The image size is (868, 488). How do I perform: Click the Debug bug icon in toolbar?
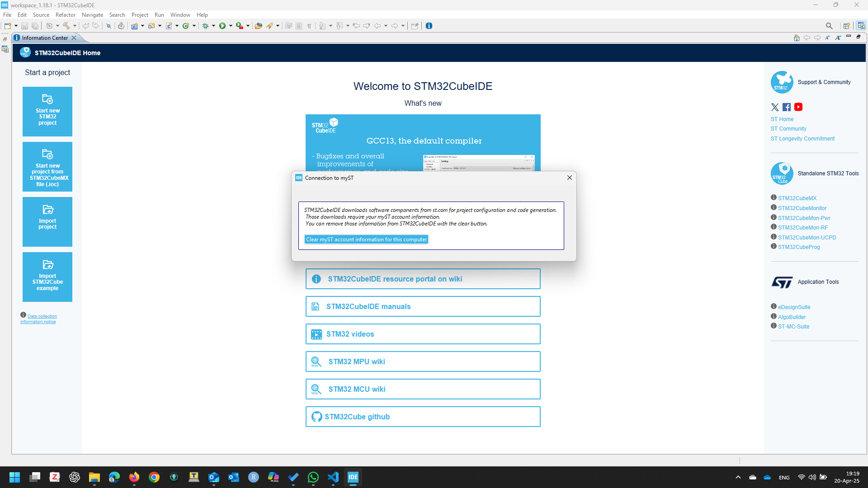click(x=205, y=26)
